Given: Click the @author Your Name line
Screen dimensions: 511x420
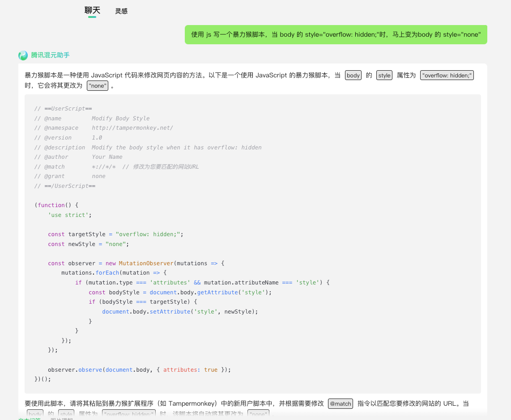Looking at the screenshot, I should pyautogui.click(x=78, y=157).
